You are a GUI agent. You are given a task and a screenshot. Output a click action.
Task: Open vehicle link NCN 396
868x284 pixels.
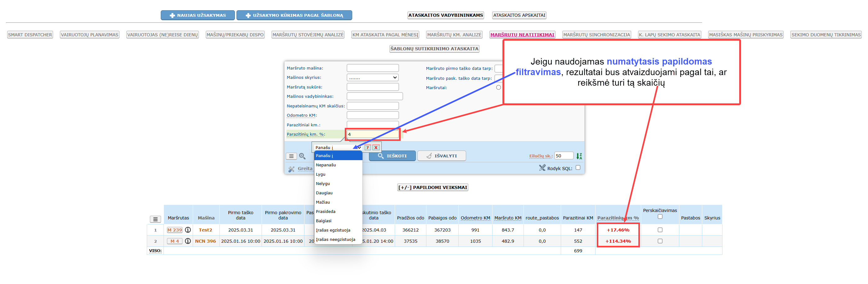click(x=205, y=241)
